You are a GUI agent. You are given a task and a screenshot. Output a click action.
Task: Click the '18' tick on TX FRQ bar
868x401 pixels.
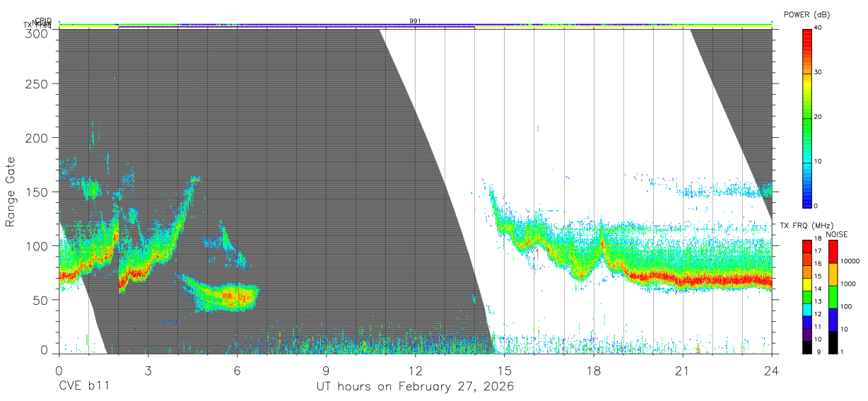coord(819,239)
